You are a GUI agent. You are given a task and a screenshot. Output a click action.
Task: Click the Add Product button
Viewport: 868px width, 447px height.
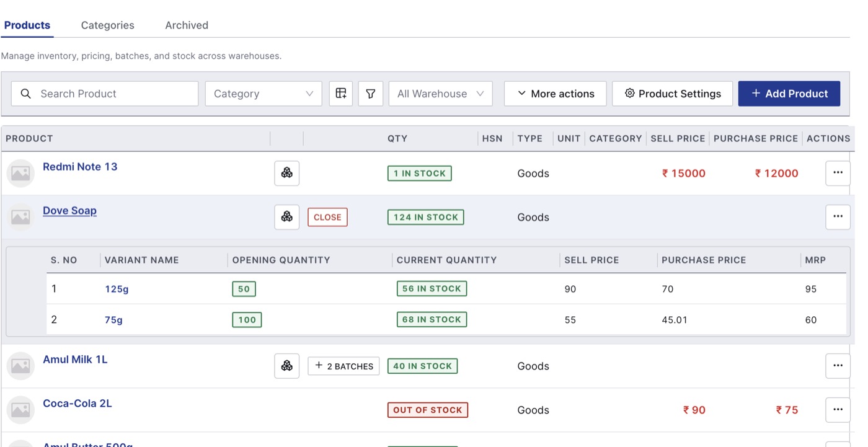789,94
